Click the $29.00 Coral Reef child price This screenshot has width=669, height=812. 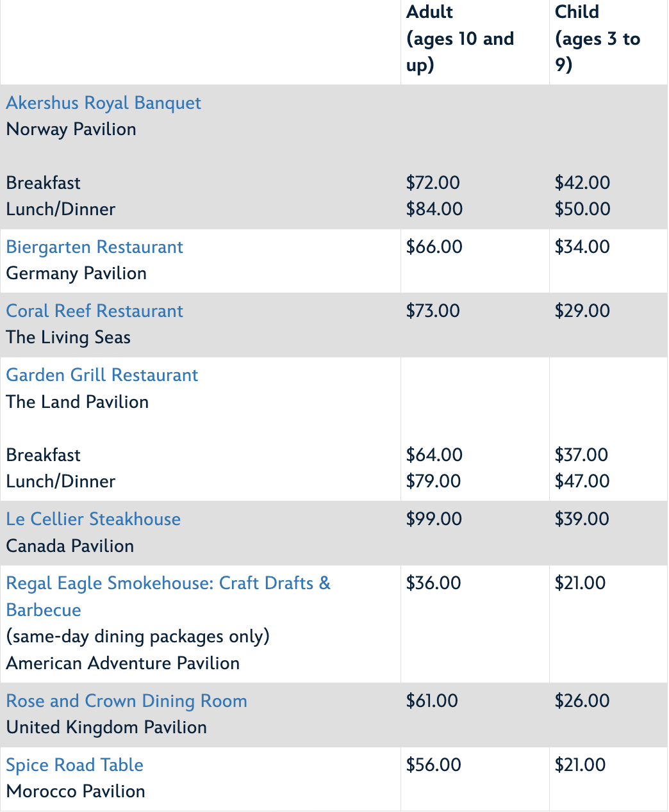coord(582,311)
